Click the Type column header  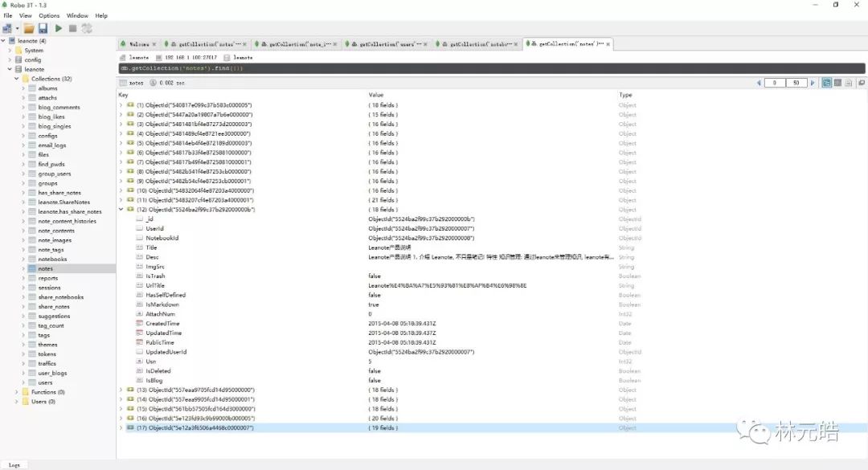pyautogui.click(x=625, y=95)
